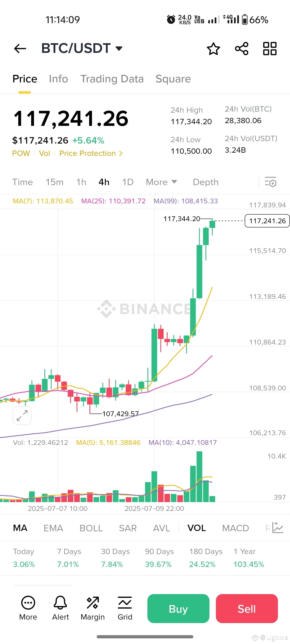
Task: Tap the +5.64% price change text
Action: point(88,140)
